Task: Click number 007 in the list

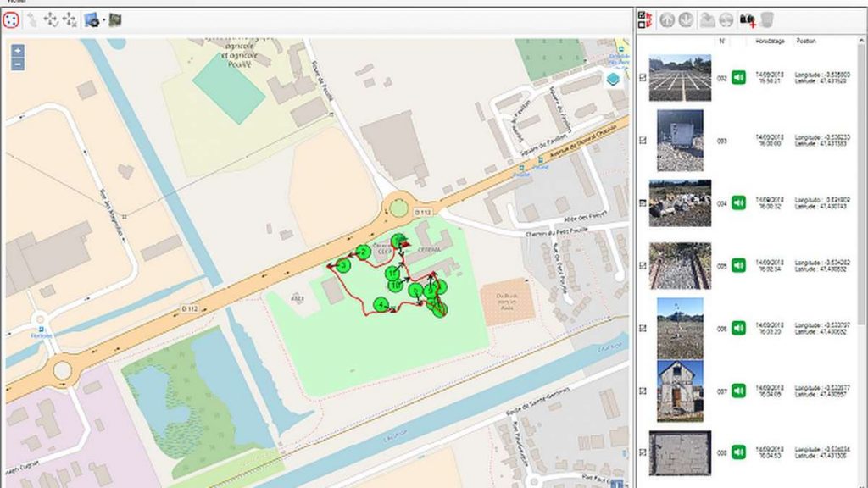Action: tap(722, 391)
